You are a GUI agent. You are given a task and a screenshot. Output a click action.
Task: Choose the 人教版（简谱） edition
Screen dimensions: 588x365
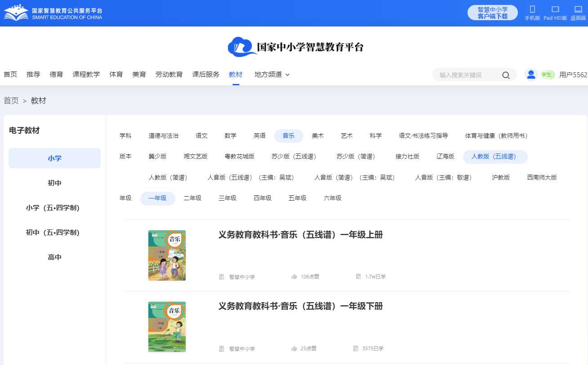(x=169, y=177)
